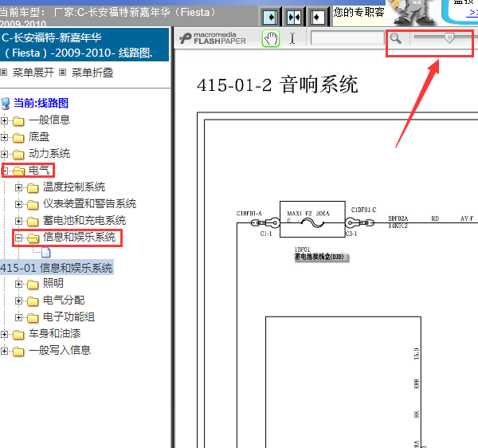
Task: Click the folder icon of 蓄电池和充电系统
Action: coord(33,222)
